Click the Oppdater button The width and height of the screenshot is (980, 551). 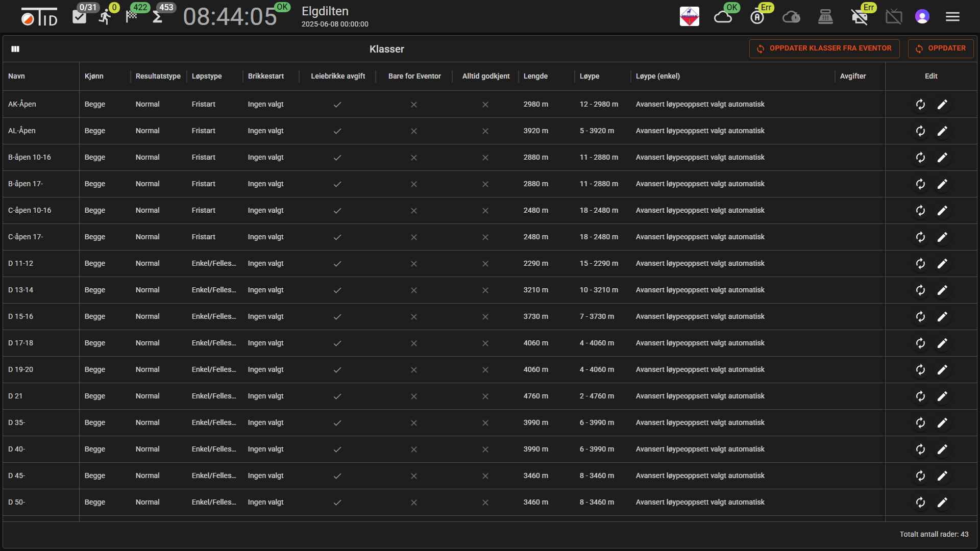(x=940, y=48)
